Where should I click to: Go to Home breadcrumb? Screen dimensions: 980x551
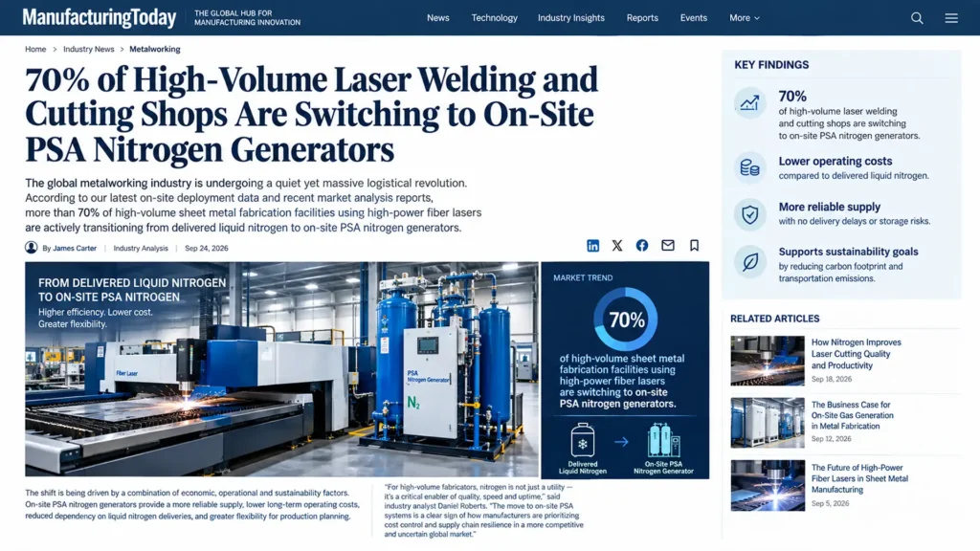pos(35,49)
